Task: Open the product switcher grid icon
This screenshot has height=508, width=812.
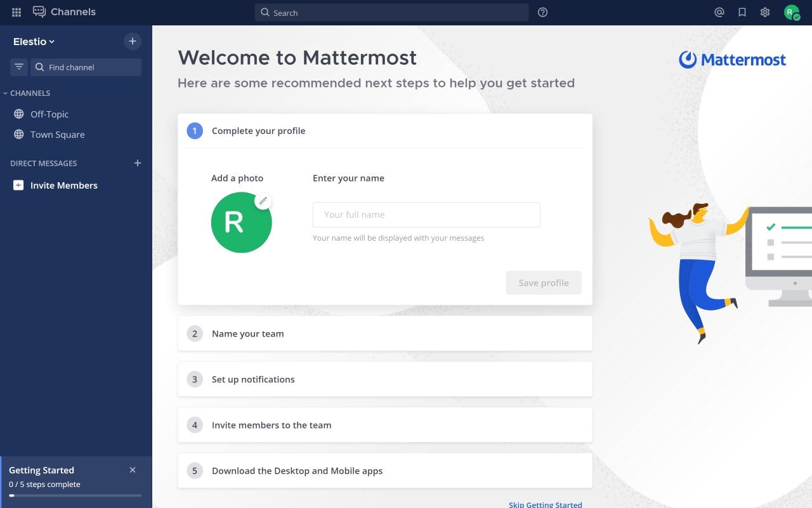Action: coord(16,12)
